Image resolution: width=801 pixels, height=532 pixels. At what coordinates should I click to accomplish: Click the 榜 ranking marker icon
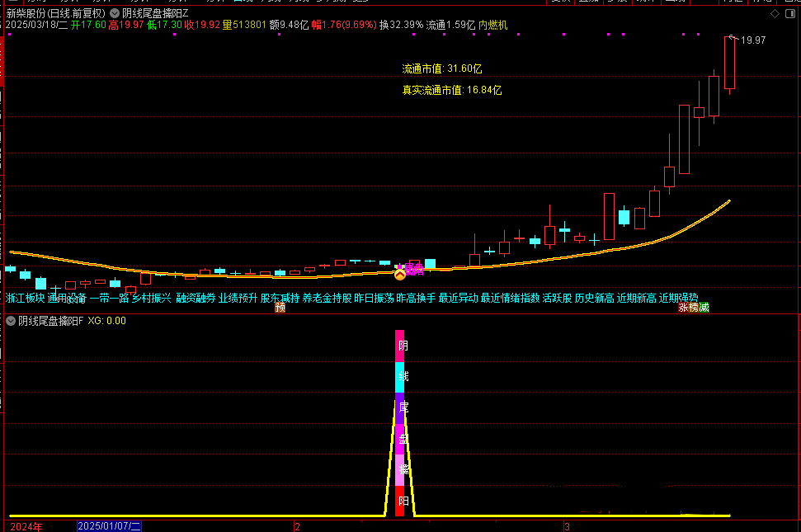point(693,308)
